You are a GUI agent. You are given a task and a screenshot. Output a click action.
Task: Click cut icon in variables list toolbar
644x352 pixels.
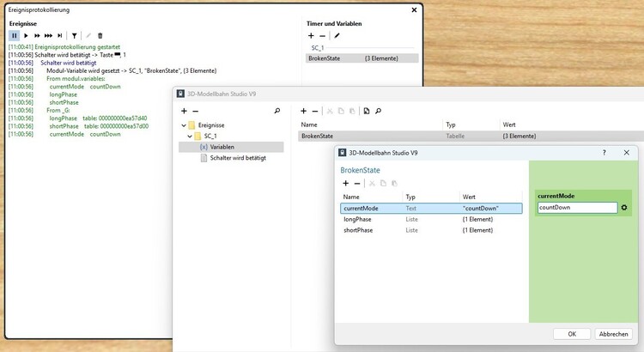click(330, 111)
